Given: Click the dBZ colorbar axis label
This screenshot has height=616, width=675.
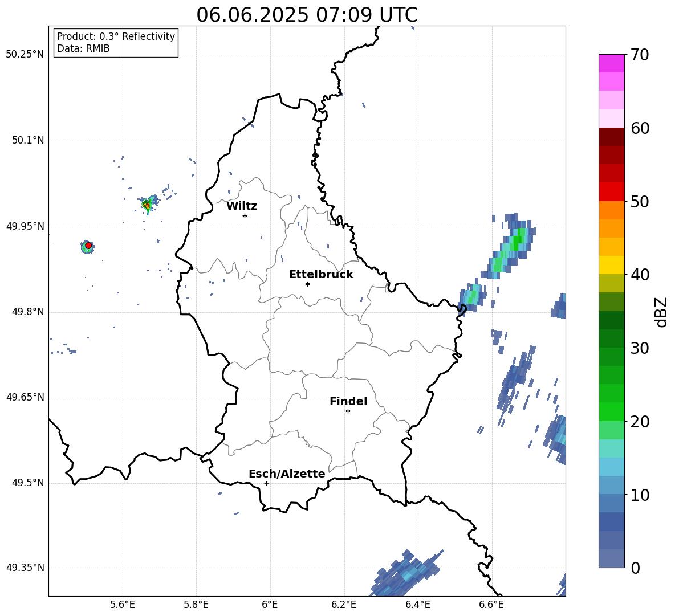Looking at the screenshot, I should 662,312.
